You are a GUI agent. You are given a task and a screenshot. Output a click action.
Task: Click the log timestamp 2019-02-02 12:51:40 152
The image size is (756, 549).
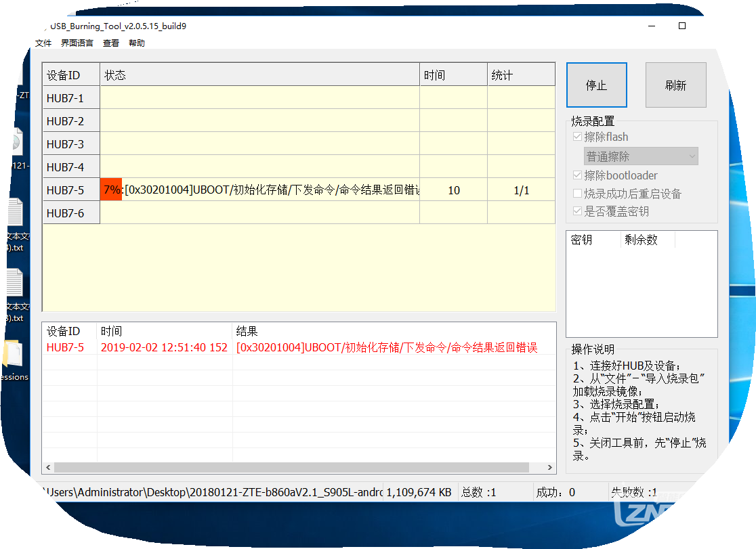(x=164, y=347)
